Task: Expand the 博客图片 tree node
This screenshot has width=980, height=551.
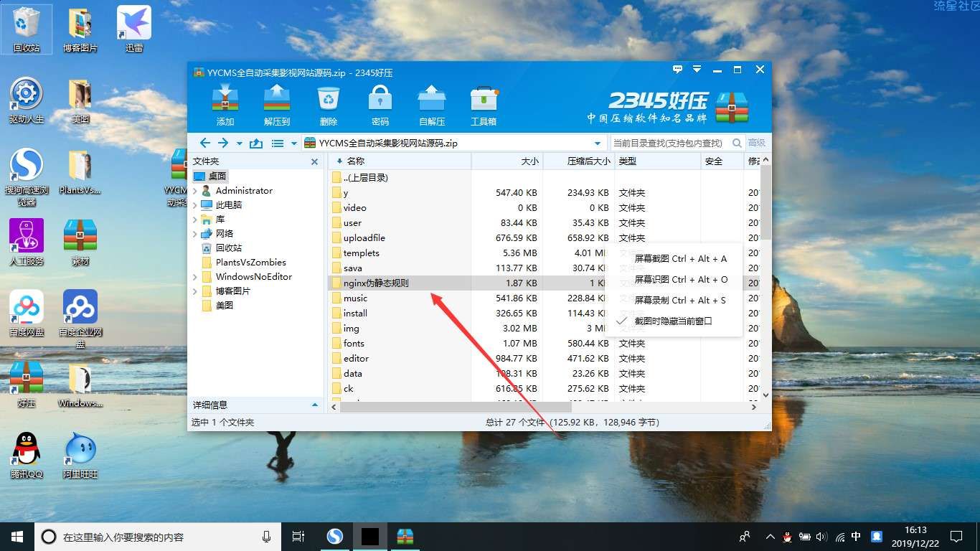Action: point(195,291)
